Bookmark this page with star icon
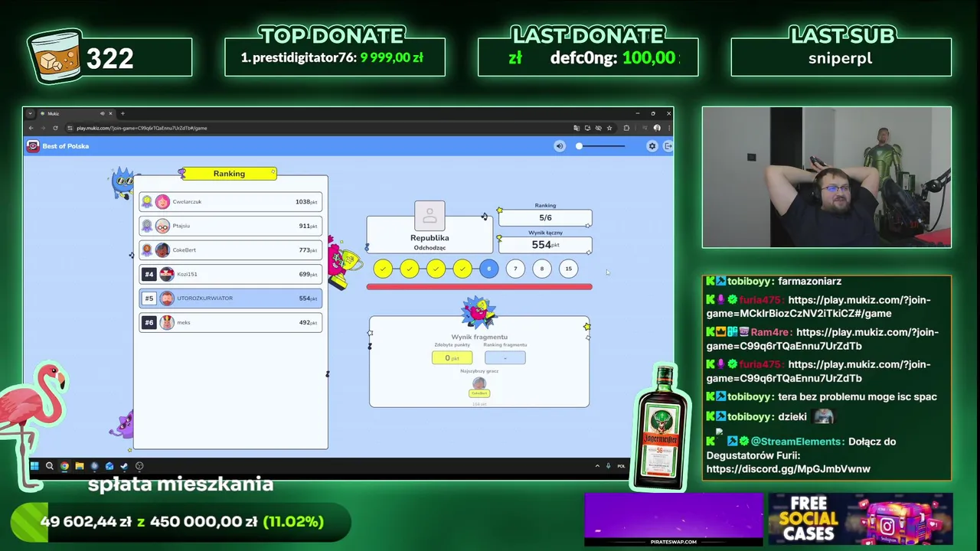The height and width of the screenshot is (551, 980). [609, 128]
